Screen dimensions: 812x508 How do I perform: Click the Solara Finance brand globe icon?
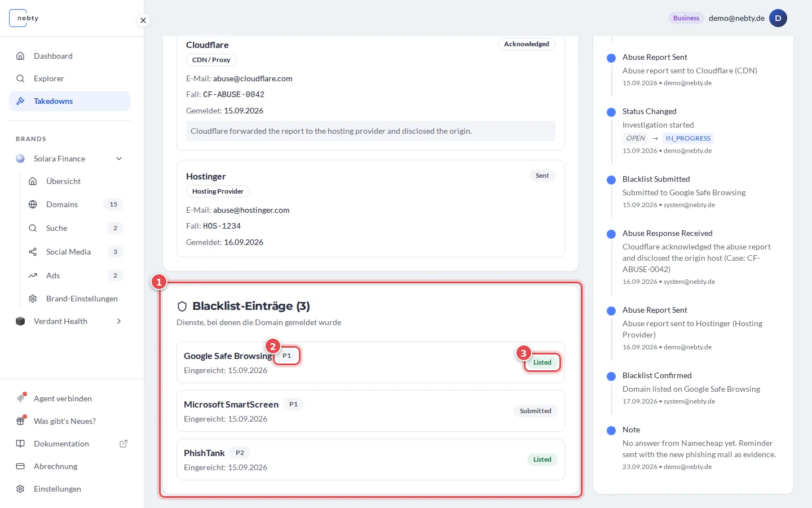click(20, 159)
